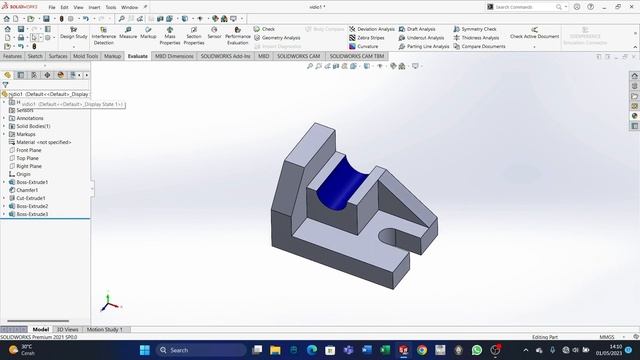This screenshot has width=640, height=360.
Task: Open the ConfigurationManager tab
Action: [34, 75]
